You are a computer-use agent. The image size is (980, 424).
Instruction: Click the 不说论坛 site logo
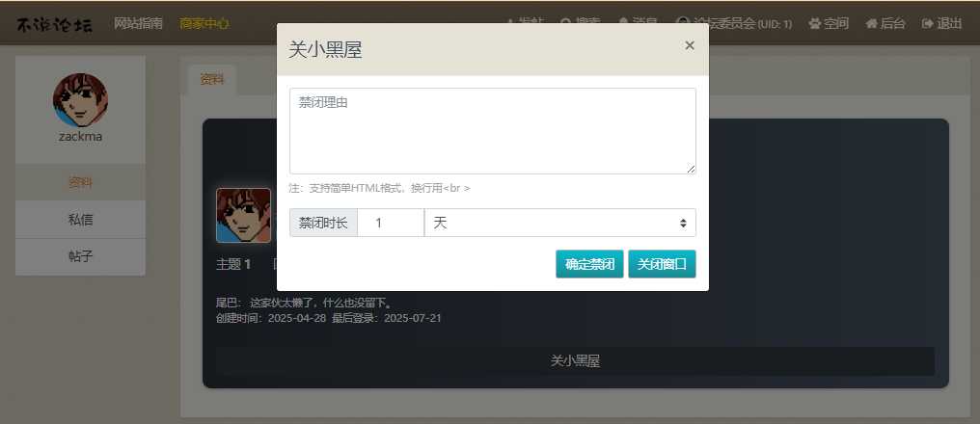(54, 24)
